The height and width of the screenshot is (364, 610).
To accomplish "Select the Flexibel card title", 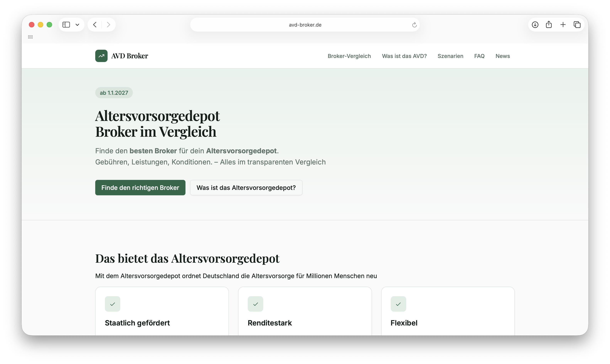I will 404,323.
